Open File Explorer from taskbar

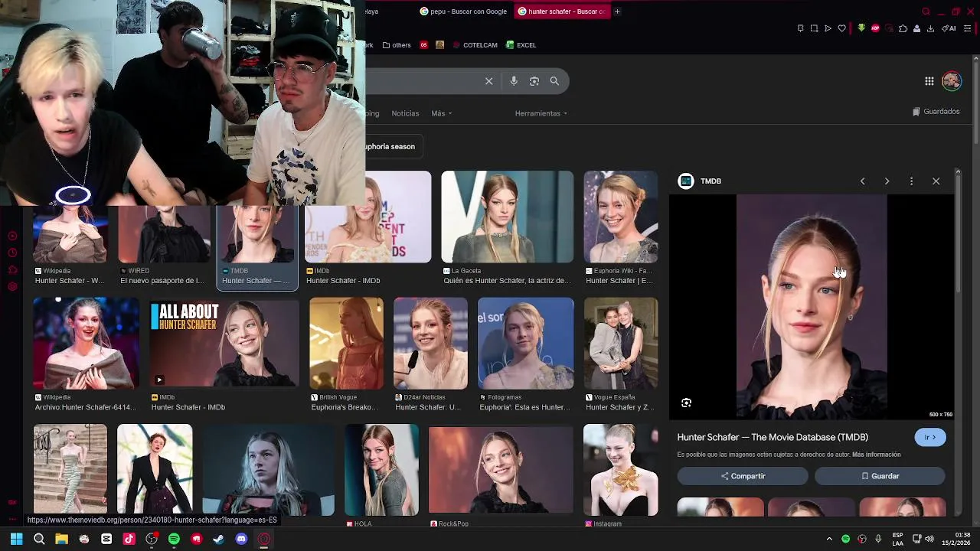(61, 539)
